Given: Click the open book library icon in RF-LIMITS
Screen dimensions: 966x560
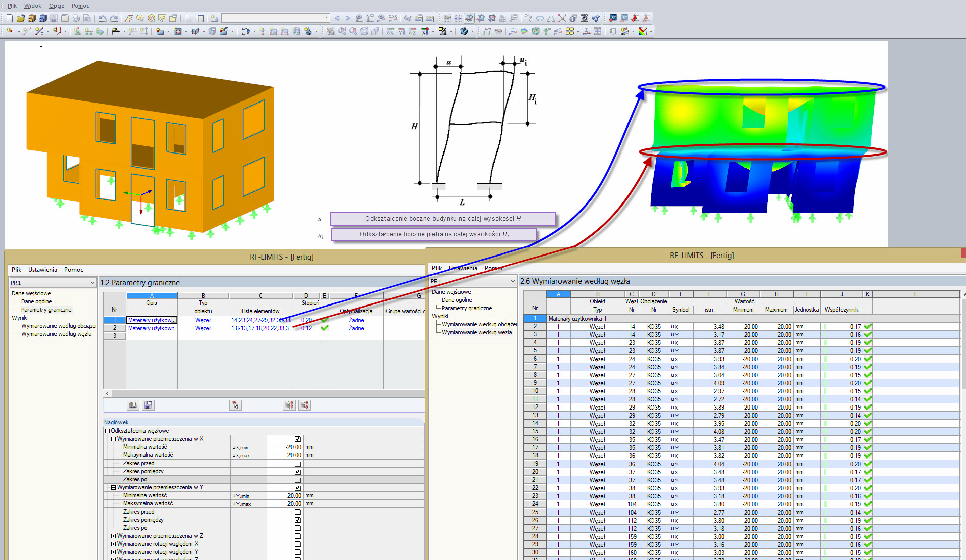Looking at the screenshot, I should 133,405.
